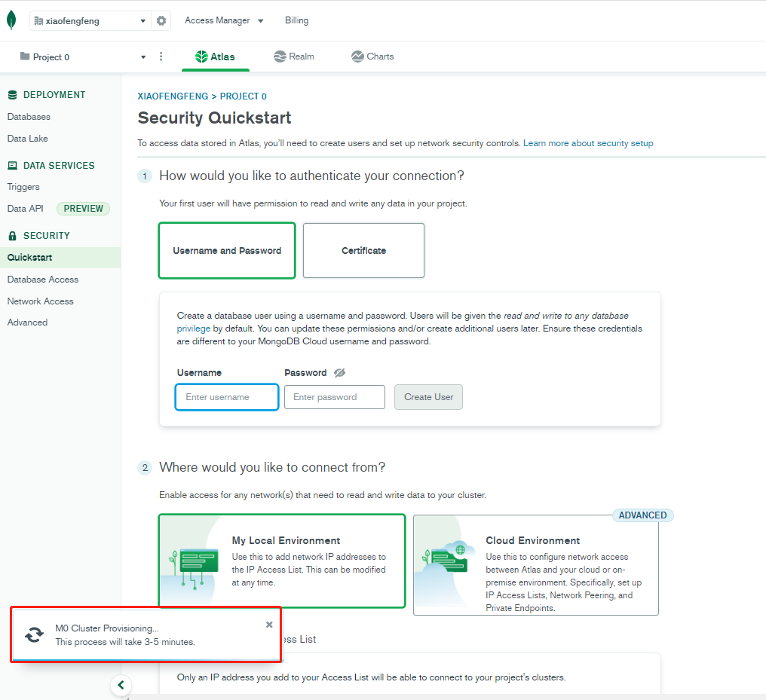Open the privilege documentation link
This screenshot has height=700, width=766.
[x=194, y=329]
